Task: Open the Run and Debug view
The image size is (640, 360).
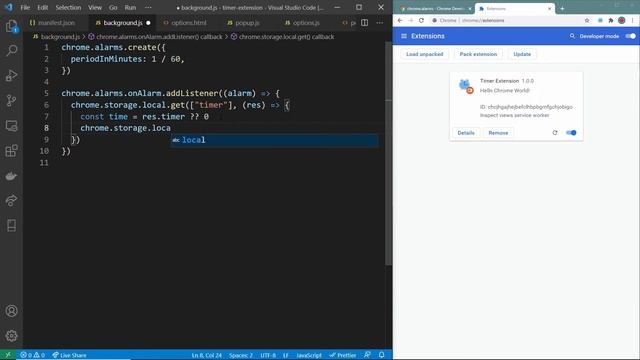Action: click(x=11, y=76)
